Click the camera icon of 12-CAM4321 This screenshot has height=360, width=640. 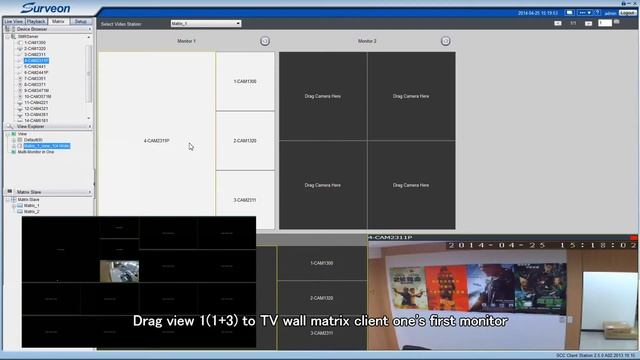point(20,109)
